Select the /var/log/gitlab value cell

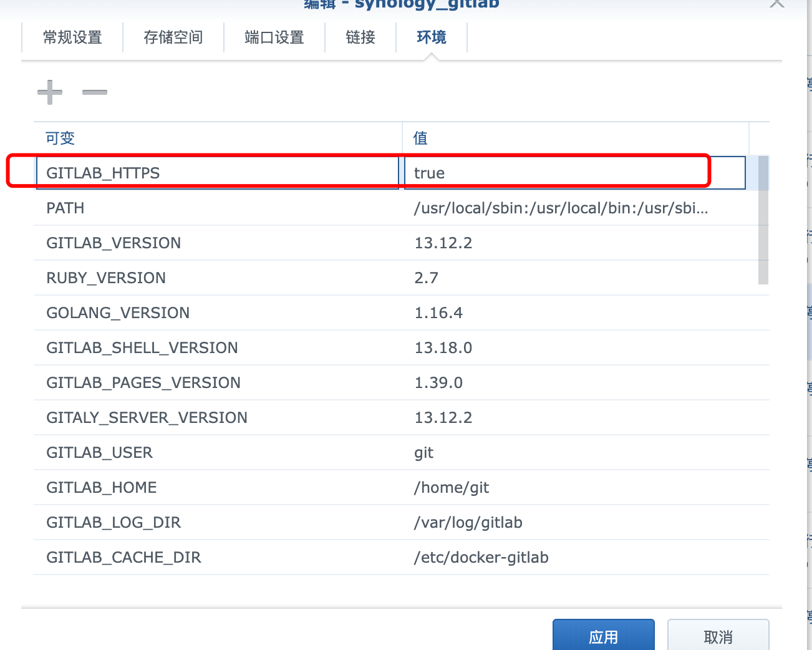[468, 522]
